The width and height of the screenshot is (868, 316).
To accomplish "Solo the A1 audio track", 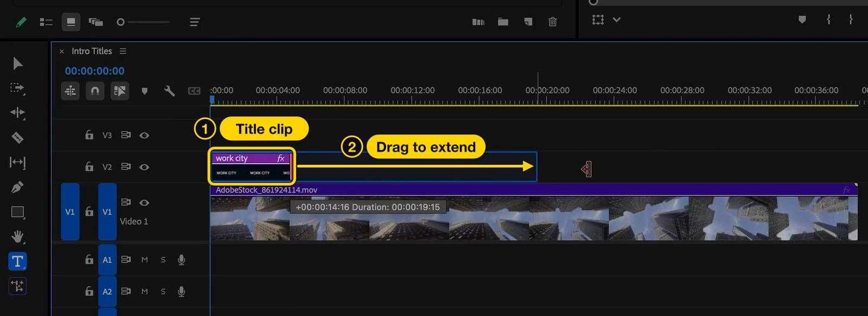I will (x=163, y=260).
